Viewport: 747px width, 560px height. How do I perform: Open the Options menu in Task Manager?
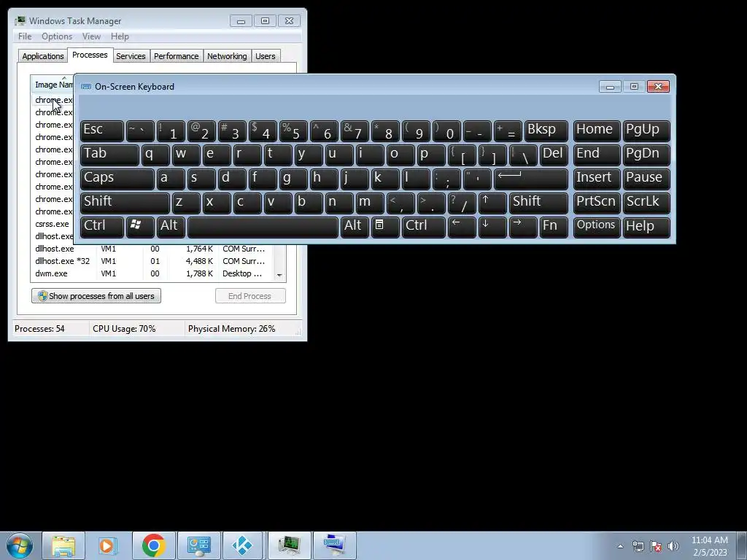click(57, 36)
